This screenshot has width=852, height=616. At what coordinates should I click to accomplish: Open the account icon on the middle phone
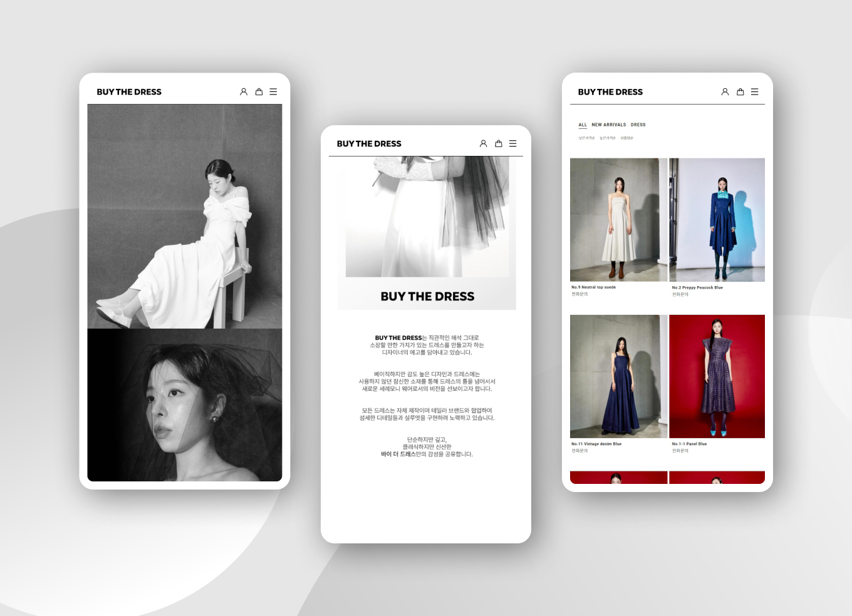click(484, 143)
